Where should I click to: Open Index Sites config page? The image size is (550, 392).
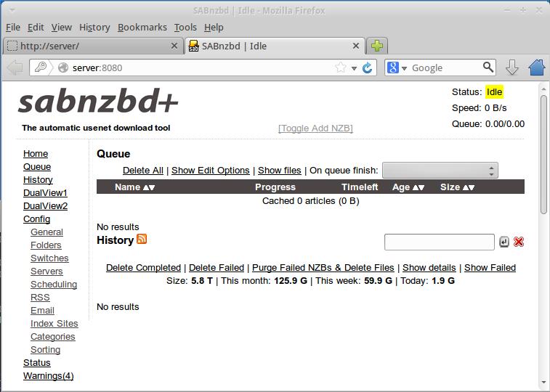click(54, 324)
